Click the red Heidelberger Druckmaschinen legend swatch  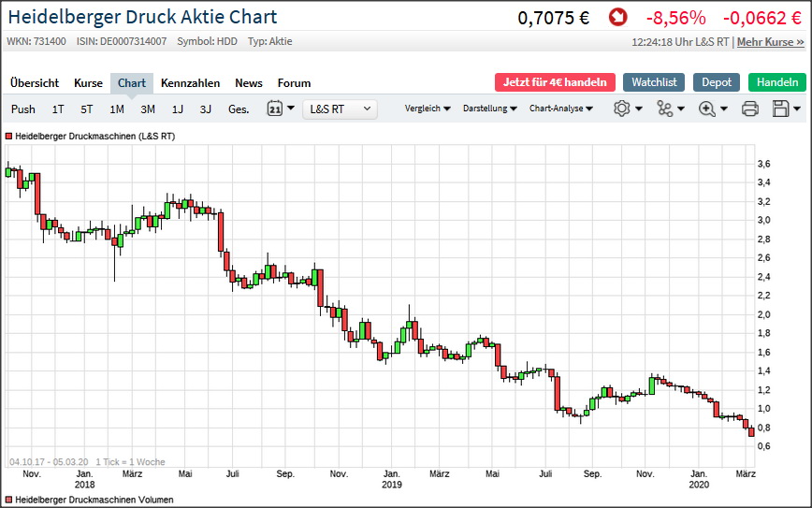[8, 137]
